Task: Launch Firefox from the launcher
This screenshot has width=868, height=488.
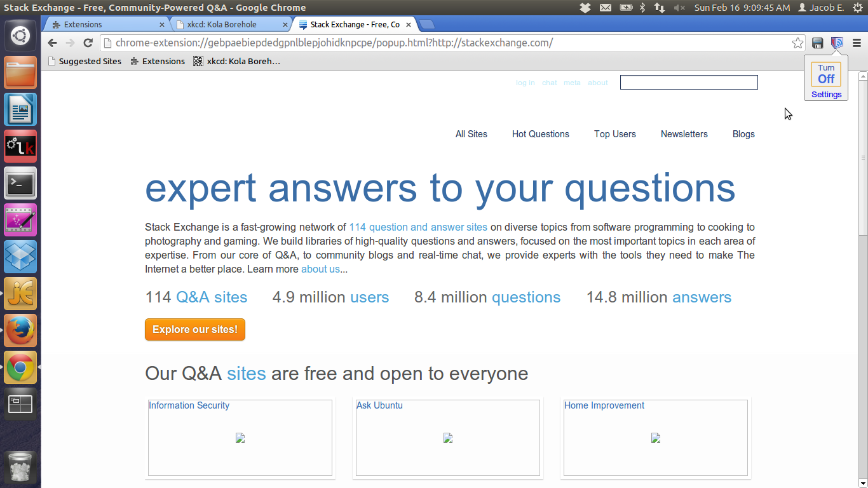Action: point(20,330)
